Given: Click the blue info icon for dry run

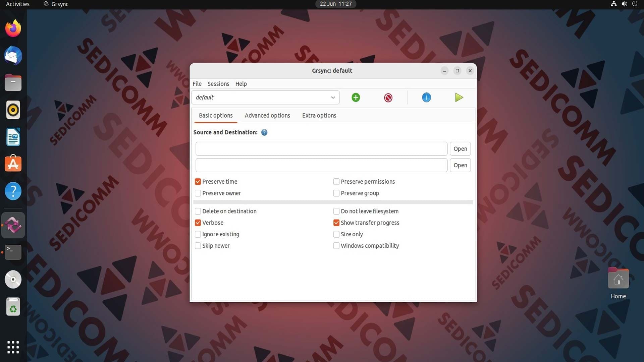Looking at the screenshot, I should [426, 98].
